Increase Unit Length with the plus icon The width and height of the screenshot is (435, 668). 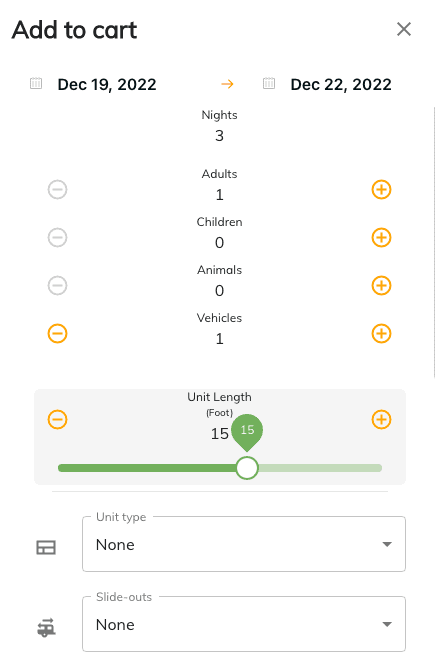381,420
